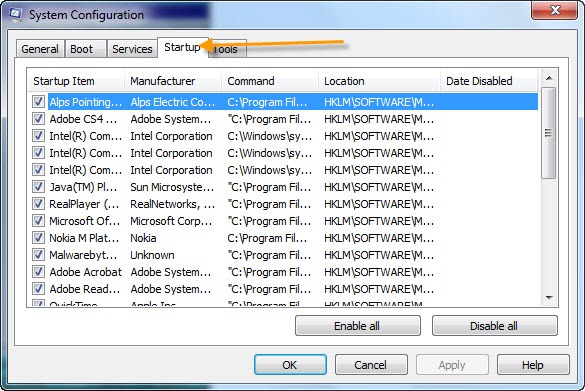
Task: Open the Tools tab
Action: coord(227,49)
